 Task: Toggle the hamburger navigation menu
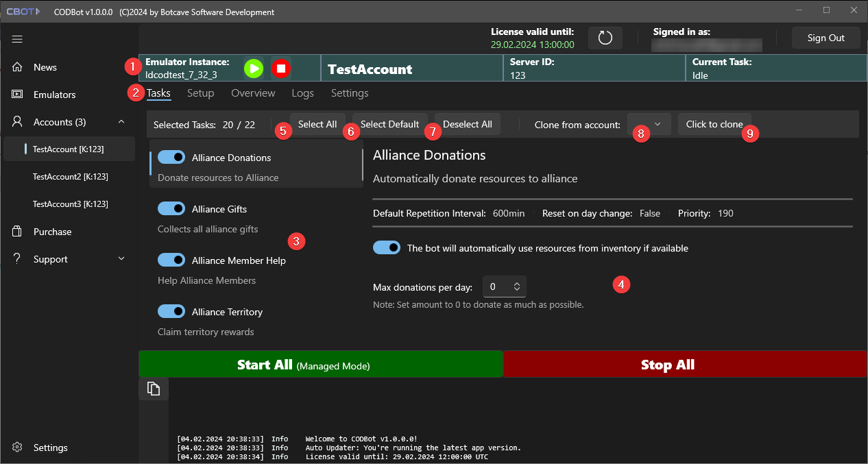[x=17, y=39]
